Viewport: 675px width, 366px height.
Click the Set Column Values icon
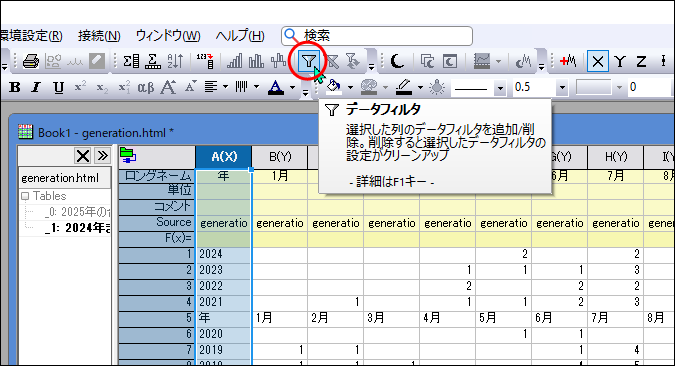tap(205, 61)
